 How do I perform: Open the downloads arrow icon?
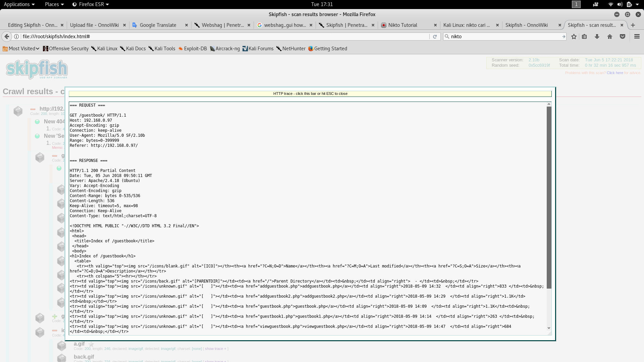pos(597,37)
